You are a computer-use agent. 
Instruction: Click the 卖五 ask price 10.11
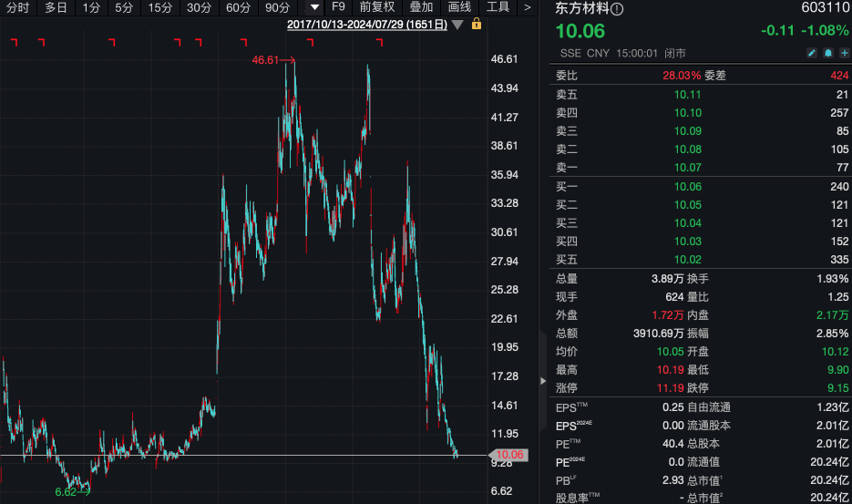pos(687,95)
